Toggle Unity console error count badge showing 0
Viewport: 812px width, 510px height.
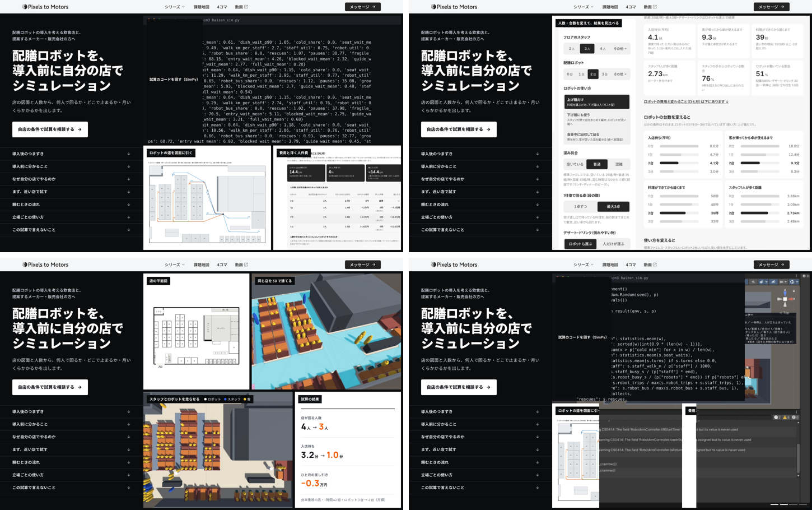click(795, 418)
